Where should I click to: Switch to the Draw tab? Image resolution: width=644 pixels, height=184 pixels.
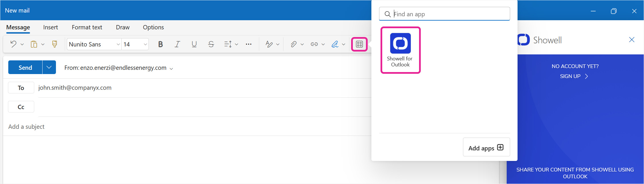[x=123, y=27]
